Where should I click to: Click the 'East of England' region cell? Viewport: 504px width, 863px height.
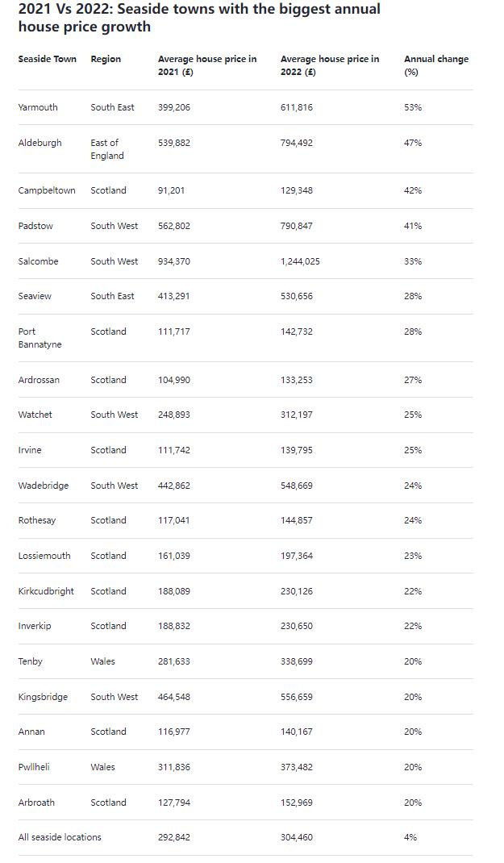(x=107, y=149)
